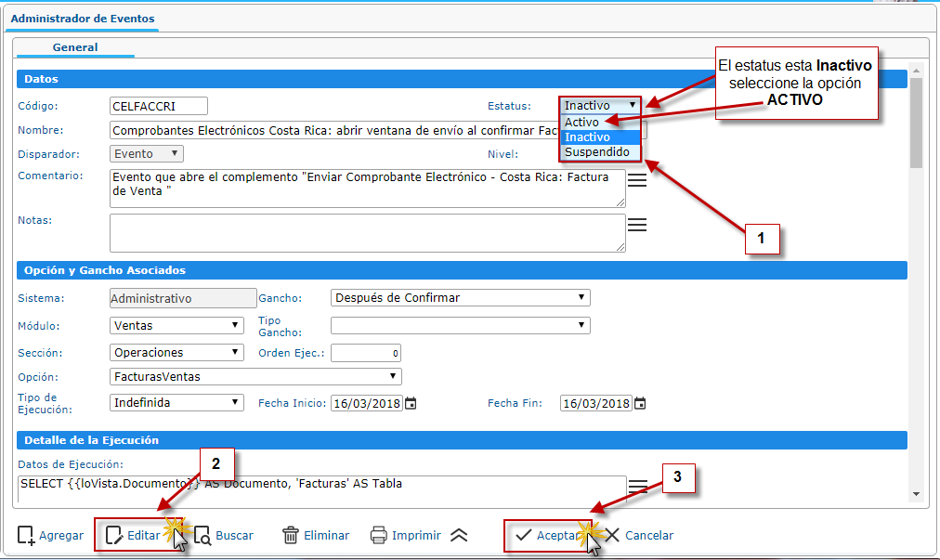
Task: Select Activo in the Estatus list
Action: click(x=582, y=122)
